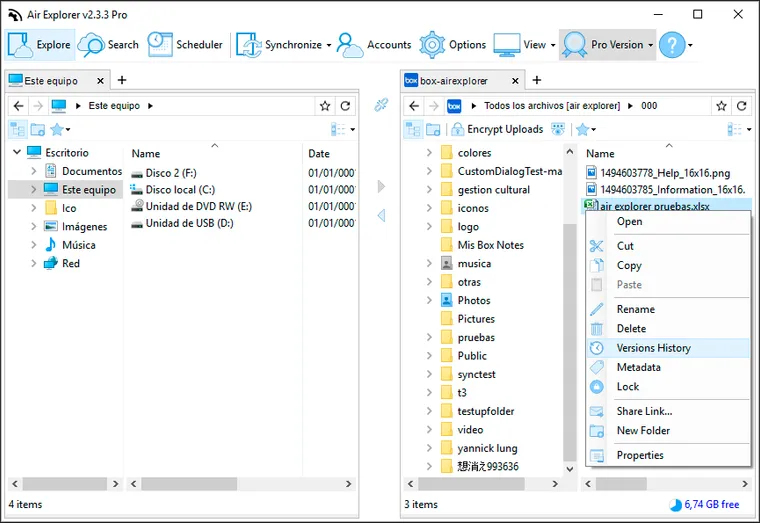Go back in the left pane
The width and height of the screenshot is (760, 523).
tap(18, 106)
